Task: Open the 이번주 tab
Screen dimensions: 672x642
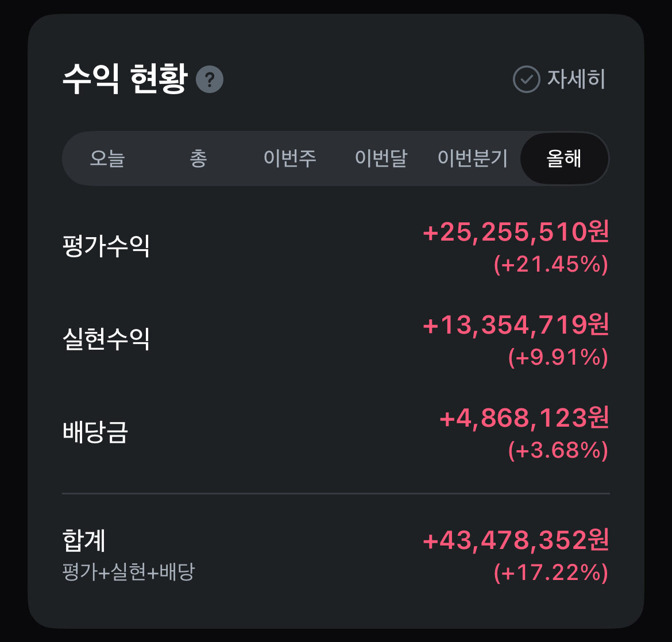Action: [x=289, y=158]
